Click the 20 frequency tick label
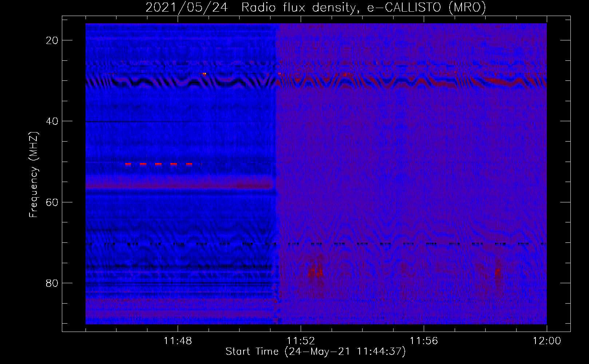Viewport: 589px width, 364px height. (x=52, y=40)
